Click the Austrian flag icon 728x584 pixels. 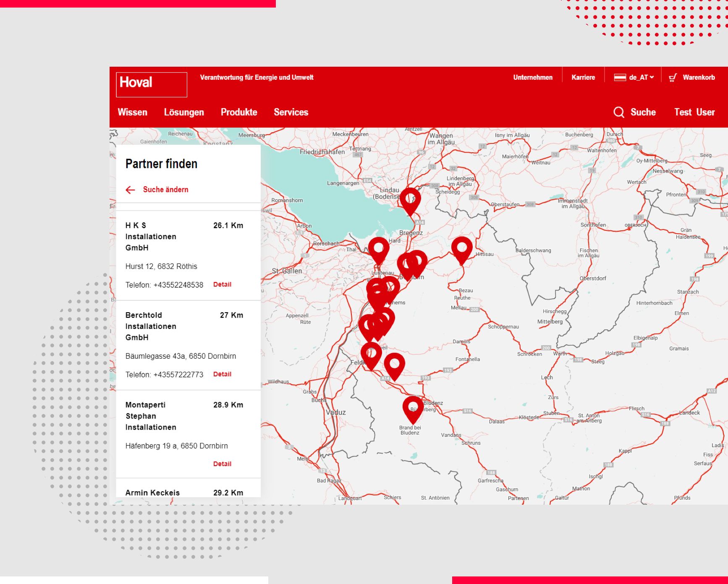pyautogui.click(x=620, y=78)
